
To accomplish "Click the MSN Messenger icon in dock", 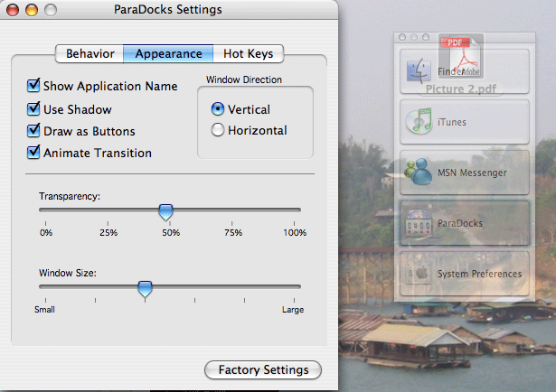I will [418, 172].
